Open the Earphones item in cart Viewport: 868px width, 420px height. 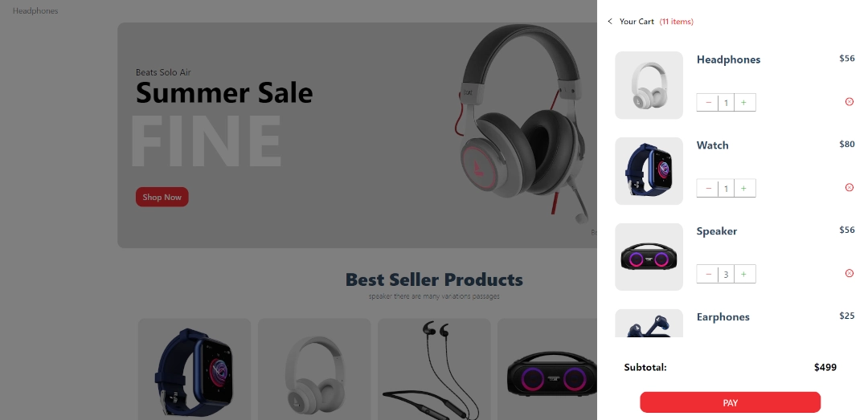coord(723,317)
